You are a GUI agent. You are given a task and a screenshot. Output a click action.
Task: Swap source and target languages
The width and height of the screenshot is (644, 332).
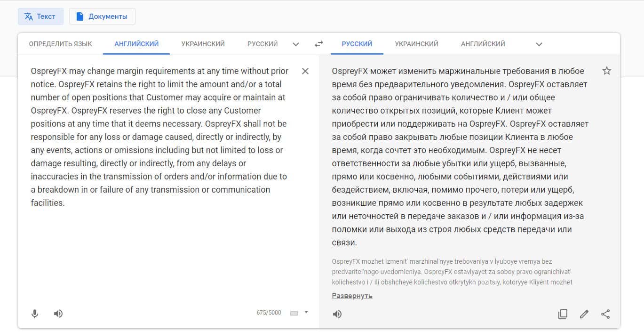pyautogui.click(x=319, y=44)
